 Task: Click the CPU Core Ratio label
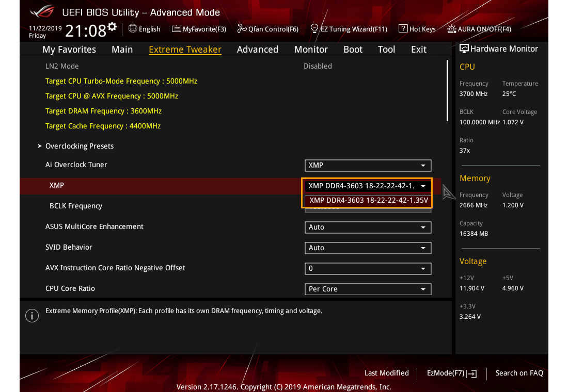tap(70, 288)
